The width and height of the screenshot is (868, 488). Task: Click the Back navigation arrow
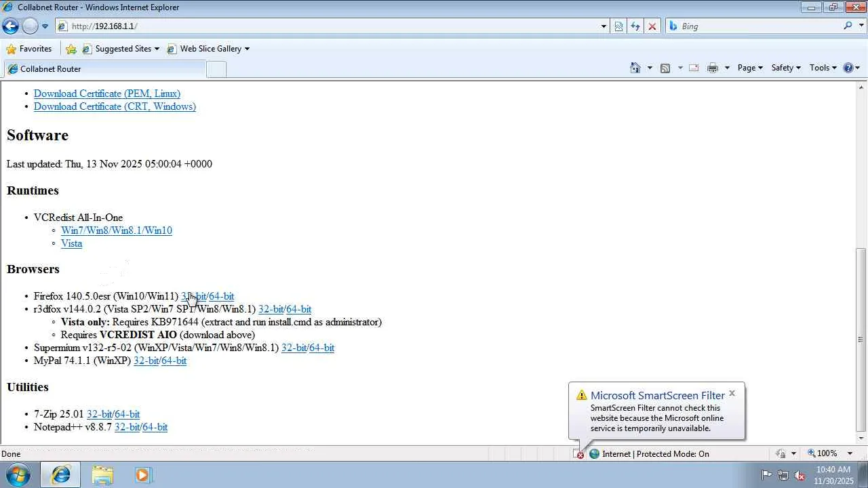tap(10, 26)
